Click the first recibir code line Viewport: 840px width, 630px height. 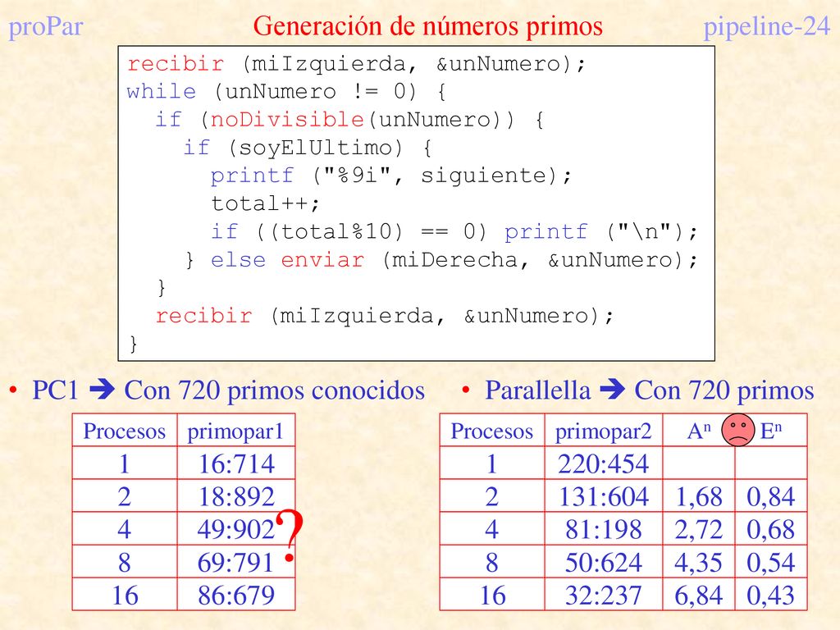coord(356,64)
